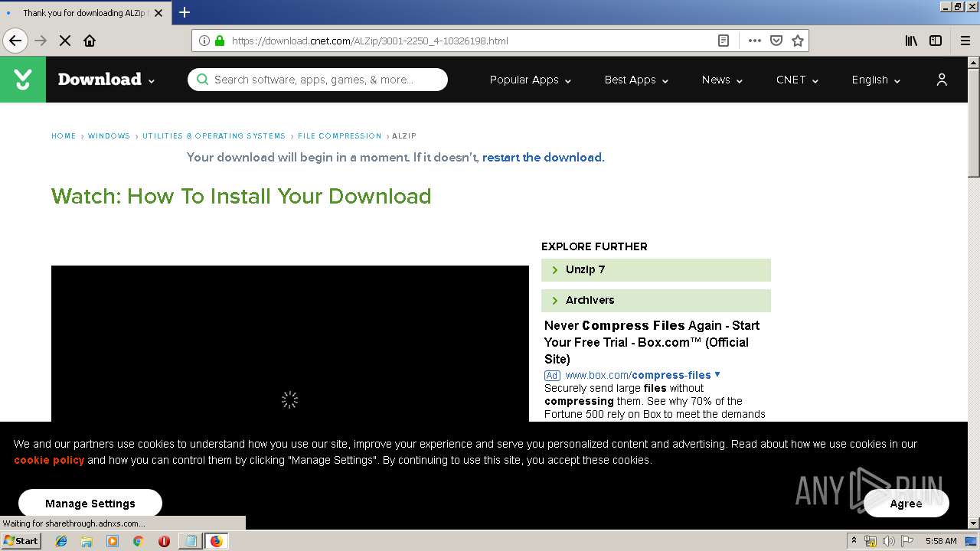Stop loading the page with the X button
This screenshot has width=980, height=551.
(x=65, y=41)
